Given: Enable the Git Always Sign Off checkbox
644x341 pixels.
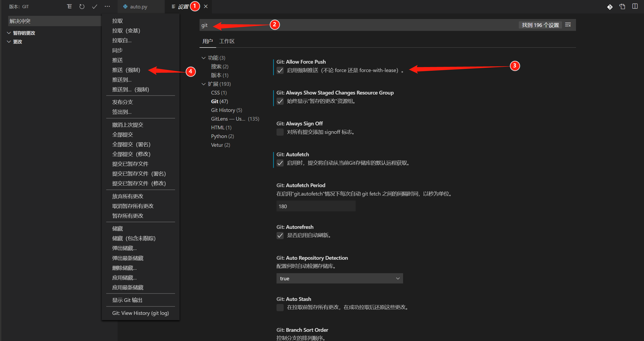Looking at the screenshot, I should (280, 132).
